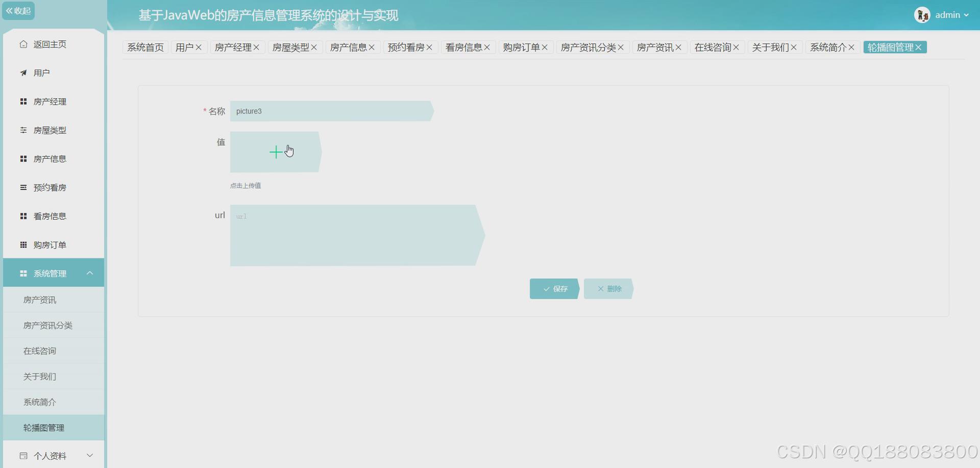Click the 删除 delete button
The height and width of the screenshot is (468, 980).
608,289
